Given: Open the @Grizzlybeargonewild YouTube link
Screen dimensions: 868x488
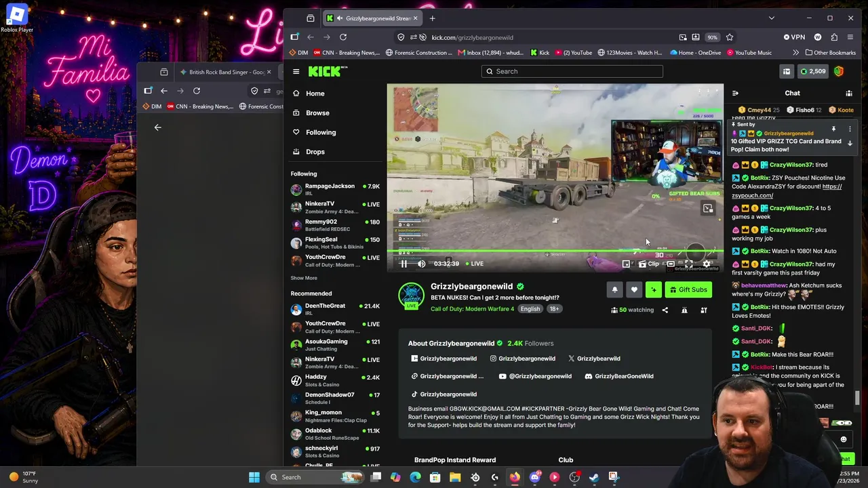Looking at the screenshot, I should point(535,376).
